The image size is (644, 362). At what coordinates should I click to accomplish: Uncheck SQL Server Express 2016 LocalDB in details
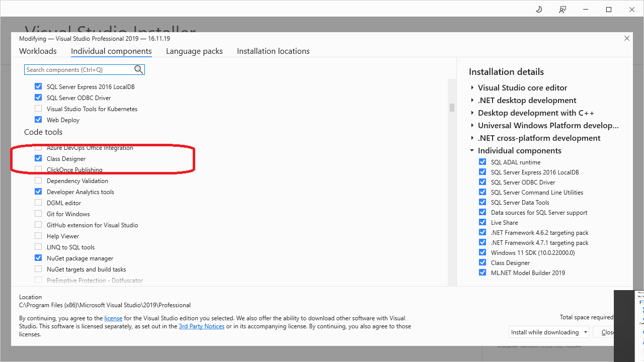coord(482,172)
